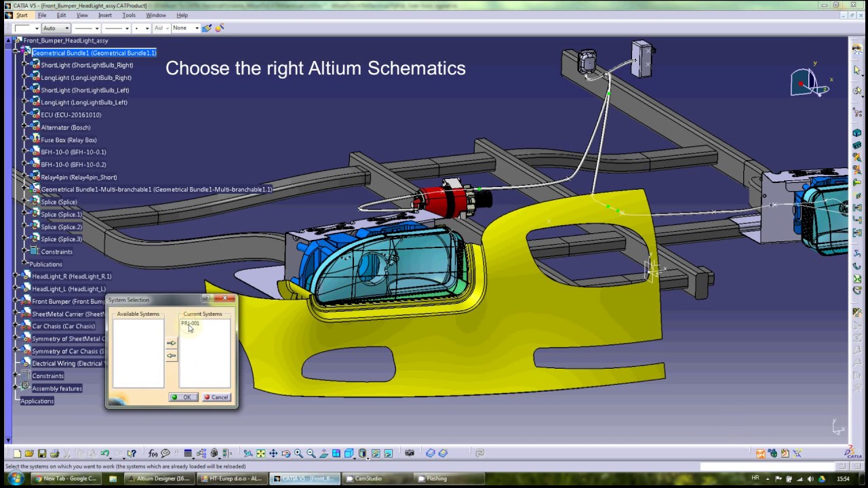Click the New document icon
The image size is (868, 488).
point(17,453)
